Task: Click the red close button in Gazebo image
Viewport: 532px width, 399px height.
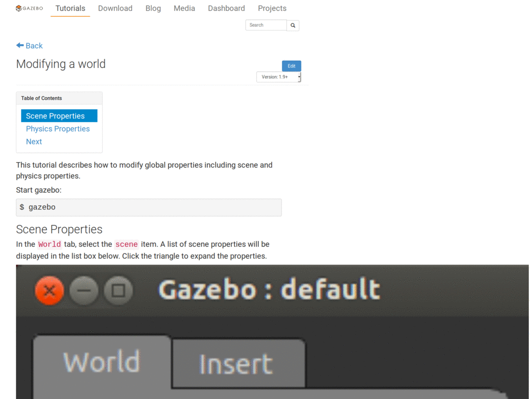Action: click(x=49, y=290)
